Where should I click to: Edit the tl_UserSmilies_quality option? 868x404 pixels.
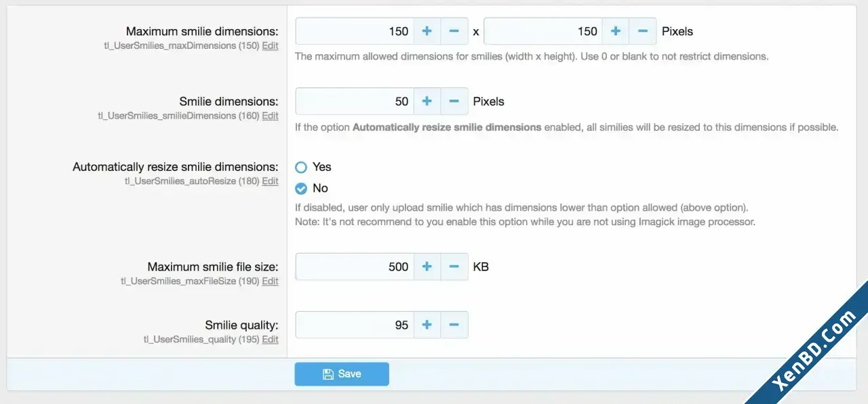[270, 340]
